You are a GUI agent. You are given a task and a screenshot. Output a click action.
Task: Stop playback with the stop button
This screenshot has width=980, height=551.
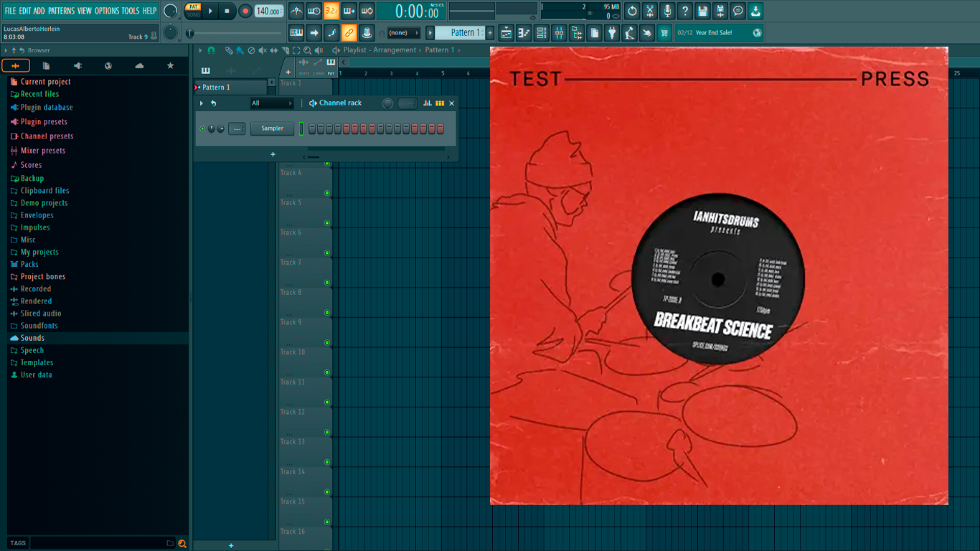point(227,11)
